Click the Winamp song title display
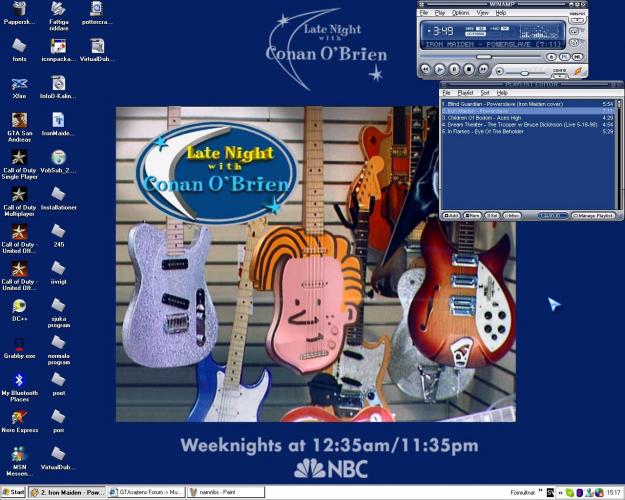The width and height of the screenshot is (625, 500). click(493, 44)
